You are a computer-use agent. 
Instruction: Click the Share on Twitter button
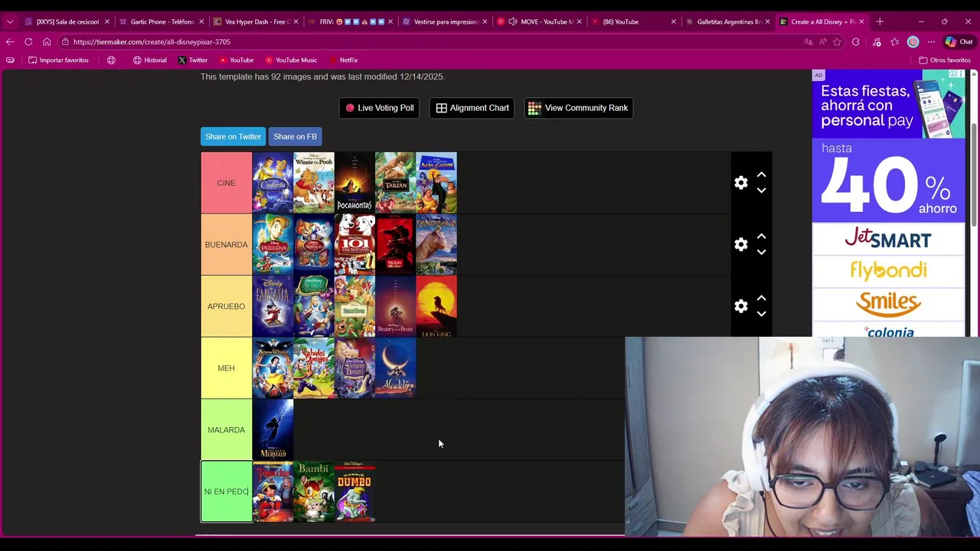tap(233, 136)
